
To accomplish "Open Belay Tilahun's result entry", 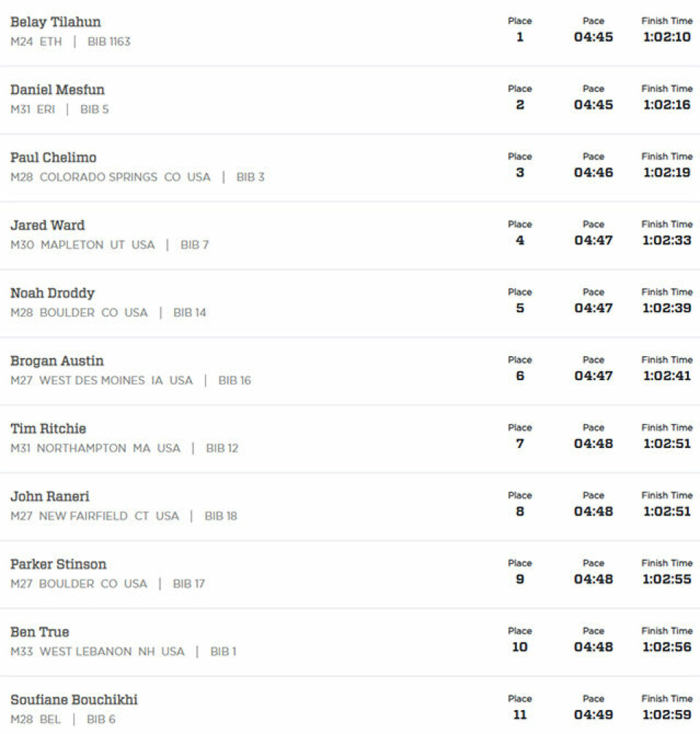I will (55, 23).
